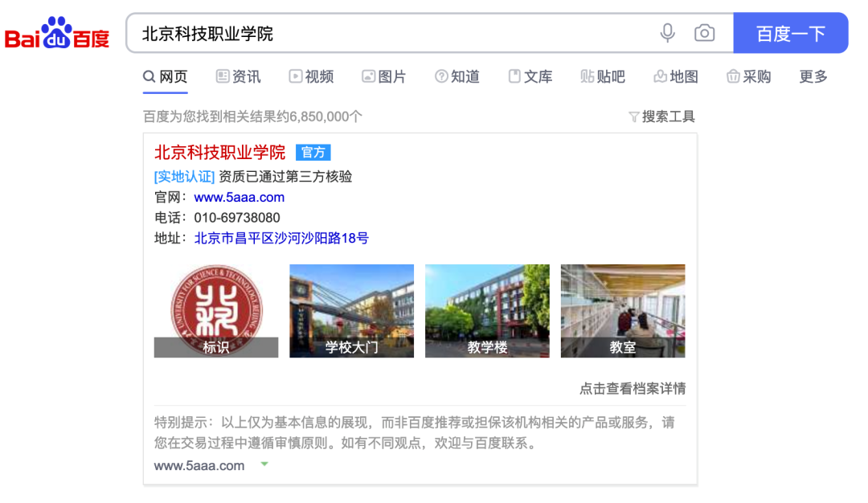Open the 文库 tab
The width and height of the screenshot is (868, 503).
(x=530, y=76)
